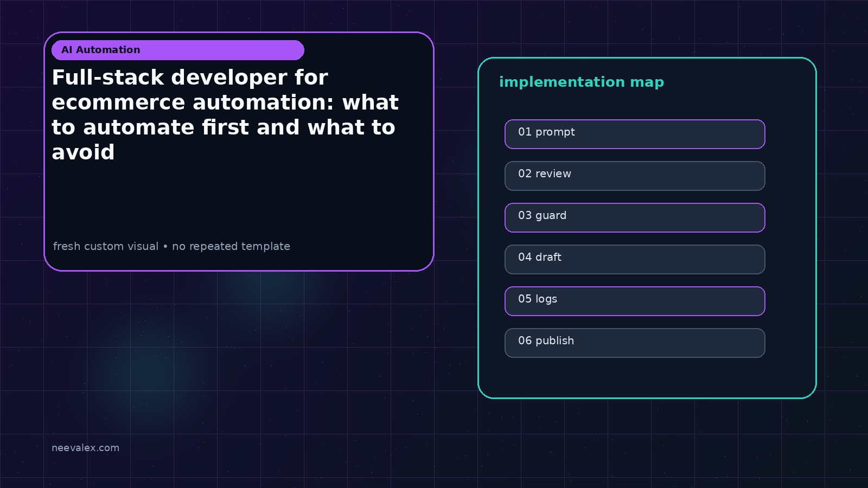Click 'fresh custom visual • no repeated template' caption
This screenshot has width=868, height=488.
171,246
